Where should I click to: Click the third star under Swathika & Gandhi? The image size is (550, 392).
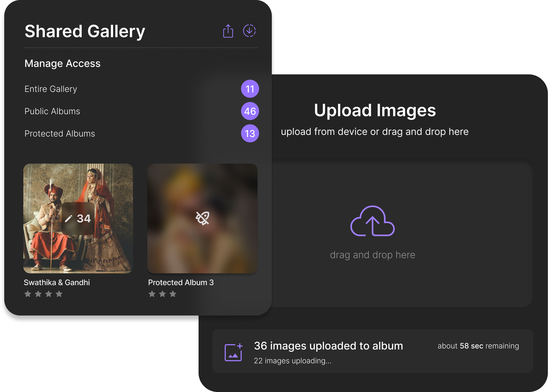tap(49, 294)
